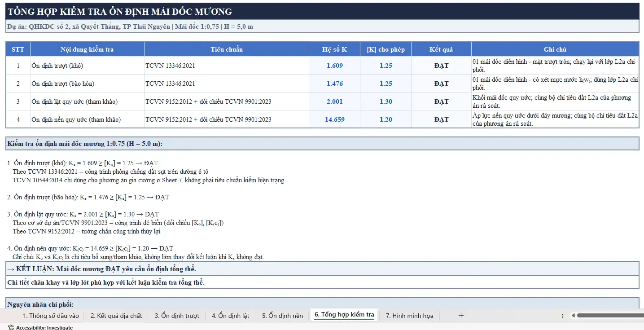Select the active '6. Tổng hợp kiểm tra' tab
644x330 pixels.
click(344, 315)
